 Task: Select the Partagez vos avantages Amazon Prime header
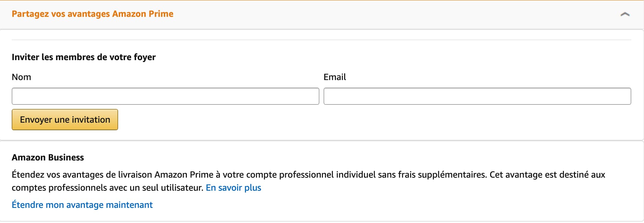pos(93,14)
